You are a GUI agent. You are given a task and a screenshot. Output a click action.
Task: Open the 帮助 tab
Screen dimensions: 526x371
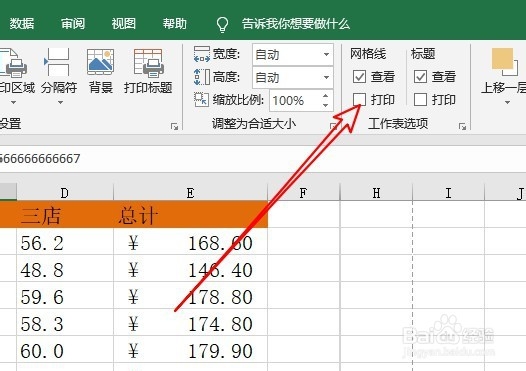[x=174, y=24]
